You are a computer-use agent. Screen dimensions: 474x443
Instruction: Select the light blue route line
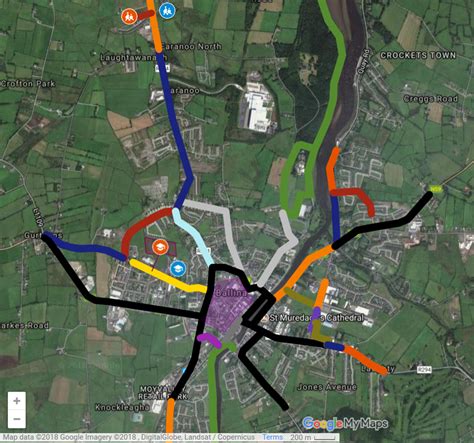pos(192,234)
